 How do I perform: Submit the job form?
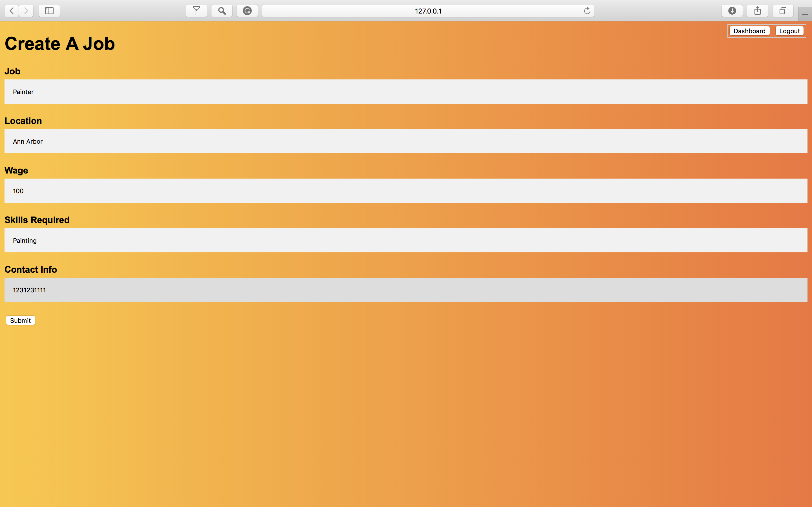21,320
